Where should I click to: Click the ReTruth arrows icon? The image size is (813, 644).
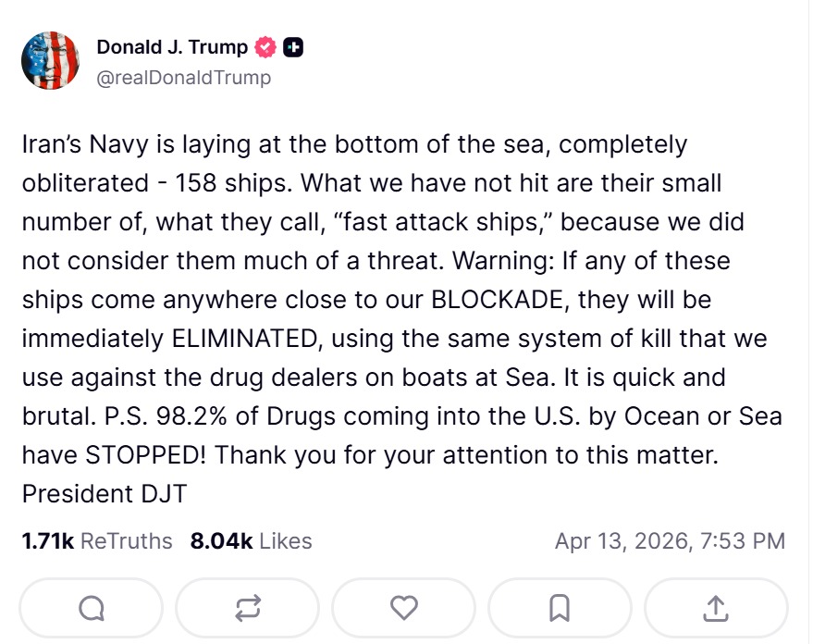(x=248, y=608)
